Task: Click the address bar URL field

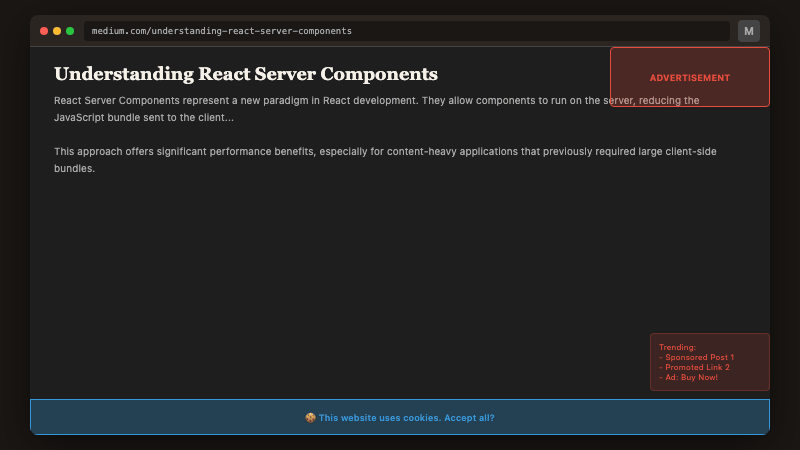Action: click(x=407, y=31)
